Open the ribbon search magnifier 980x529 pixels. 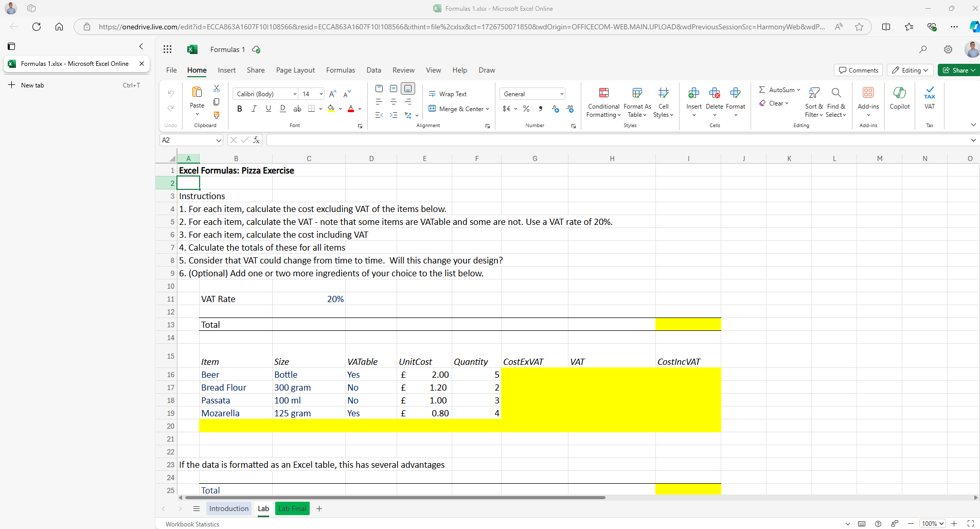tap(923, 49)
